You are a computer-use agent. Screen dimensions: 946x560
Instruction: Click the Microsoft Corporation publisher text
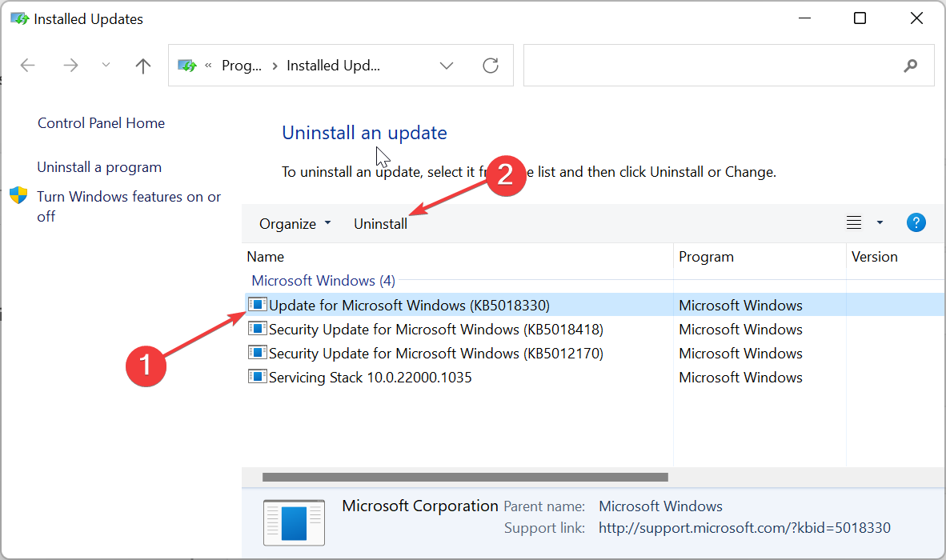pyautogui.click(x=420, y=506)
